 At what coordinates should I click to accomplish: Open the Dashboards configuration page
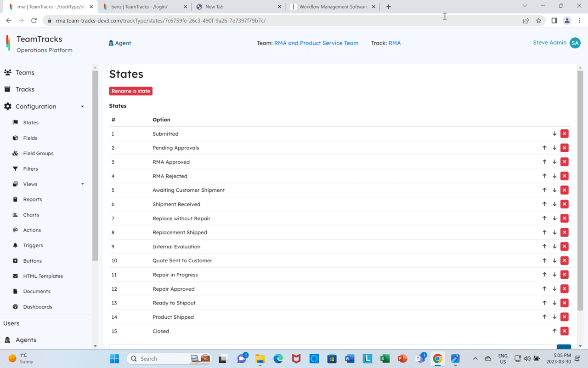click(38, 307)
